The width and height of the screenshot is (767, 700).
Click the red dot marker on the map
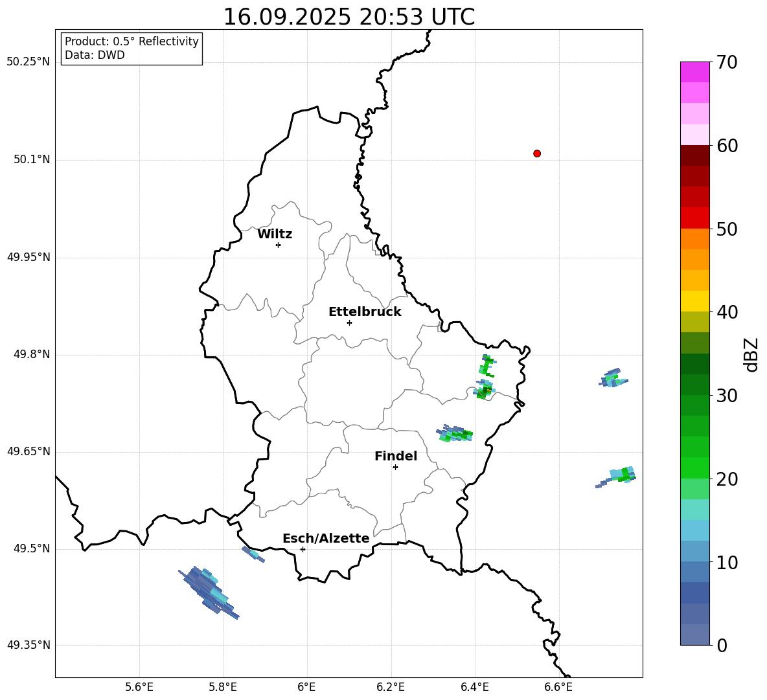pyautogui.click(x=537, y=153)
